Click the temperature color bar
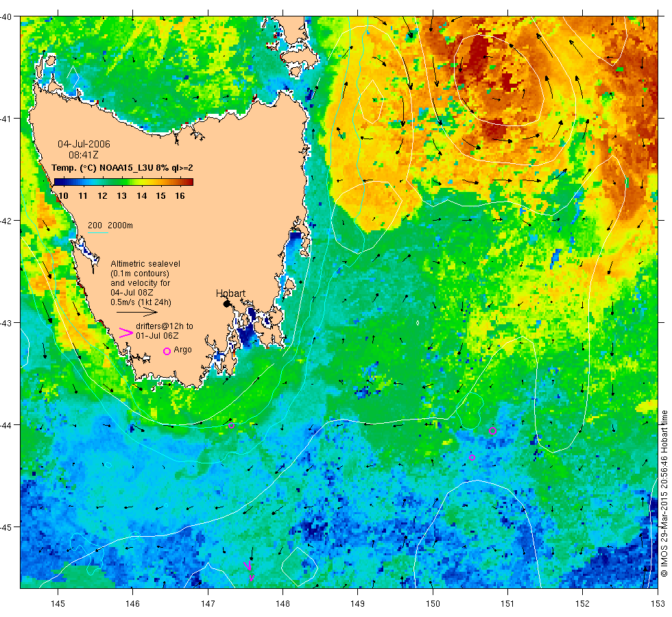The height and width of the screenshot is (617, 672). 123,182
